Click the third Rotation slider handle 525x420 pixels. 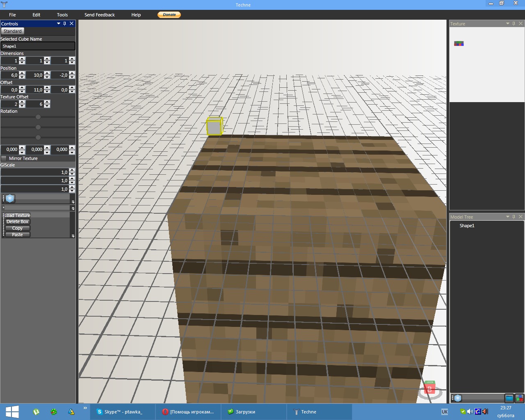(x=38, y=137)
